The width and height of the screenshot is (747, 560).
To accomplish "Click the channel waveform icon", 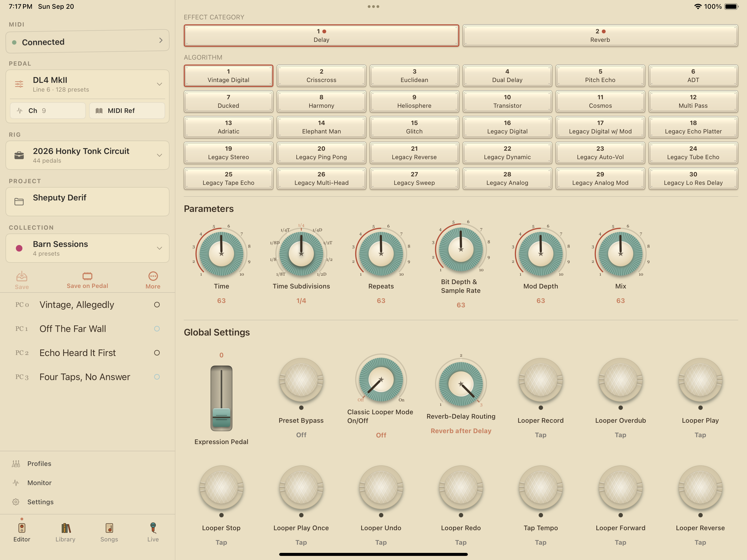I will (20, 111).
